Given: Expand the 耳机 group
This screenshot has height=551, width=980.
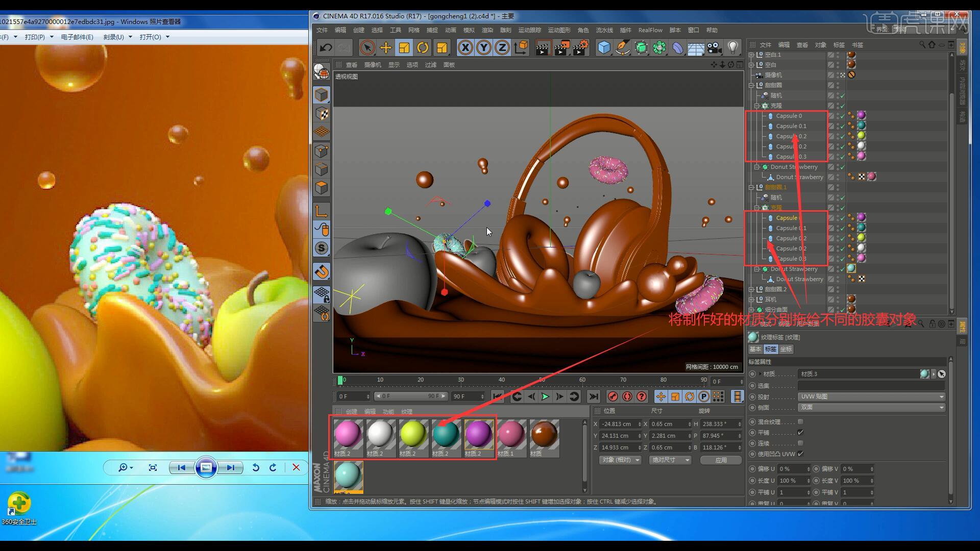Looking at the screenshot, I should 751,299.
